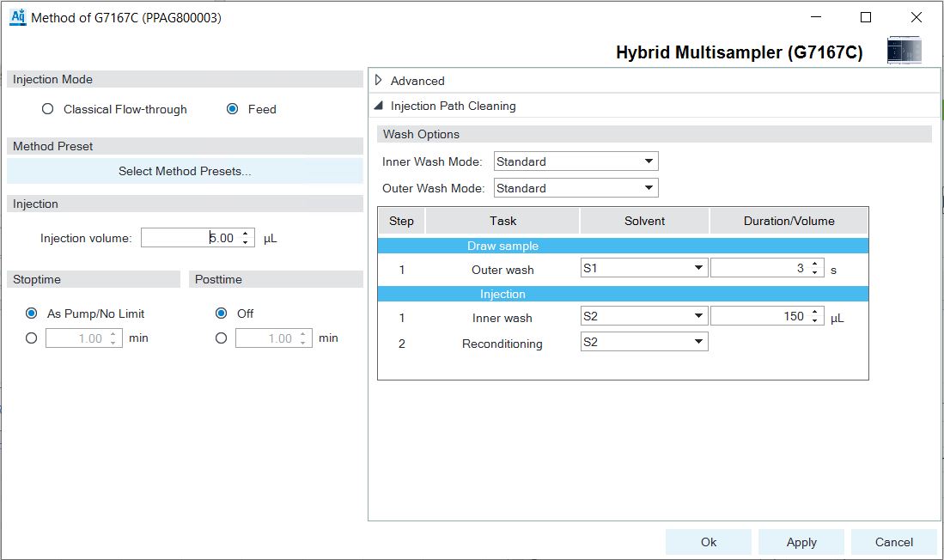Select the Feed injection mode
The image size is (944, 560).
(232, 109)
